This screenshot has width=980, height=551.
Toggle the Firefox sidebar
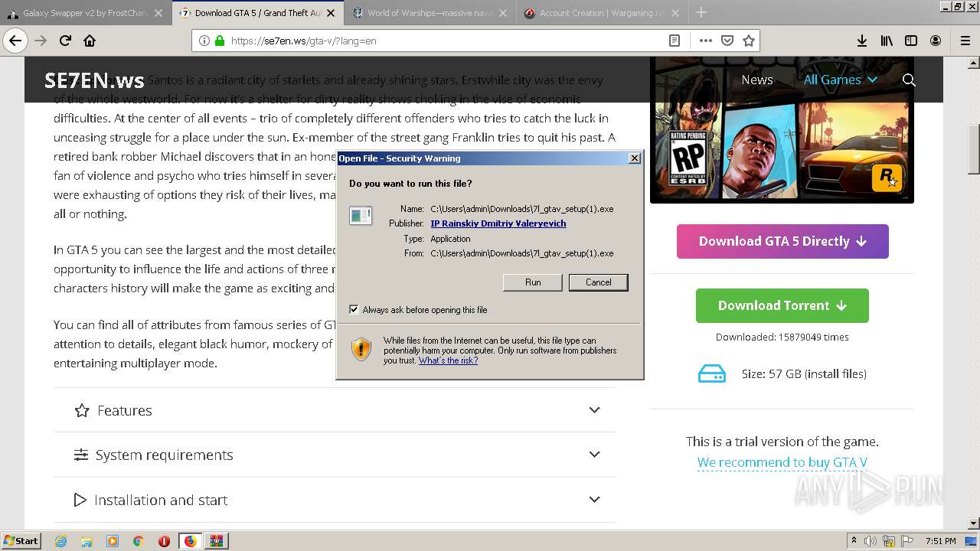[911, 41]
